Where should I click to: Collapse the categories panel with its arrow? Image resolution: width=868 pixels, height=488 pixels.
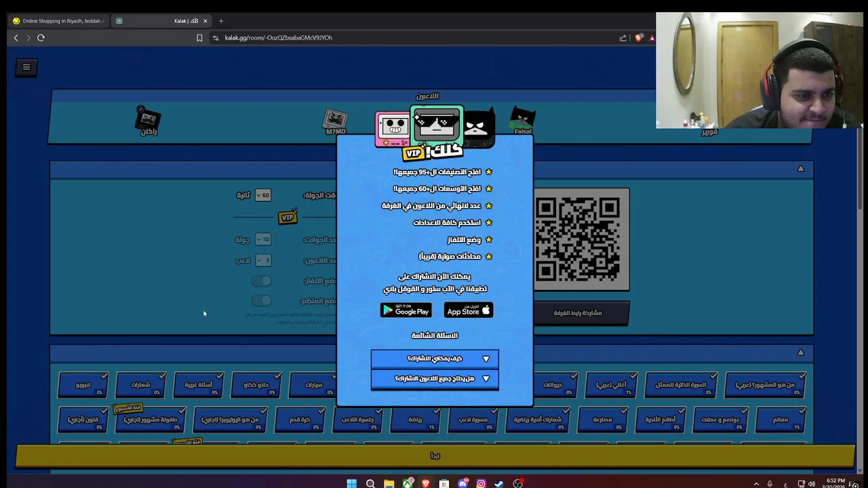[x=801, y=353]
